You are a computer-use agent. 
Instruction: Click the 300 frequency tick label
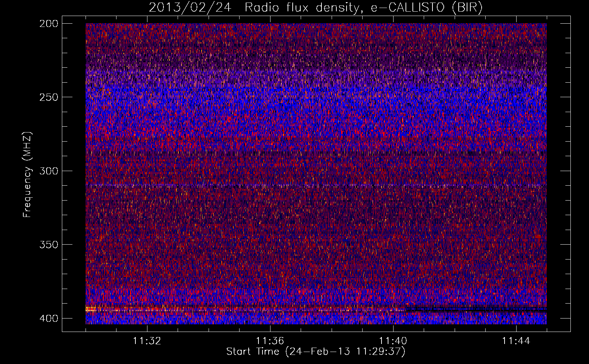48,171
